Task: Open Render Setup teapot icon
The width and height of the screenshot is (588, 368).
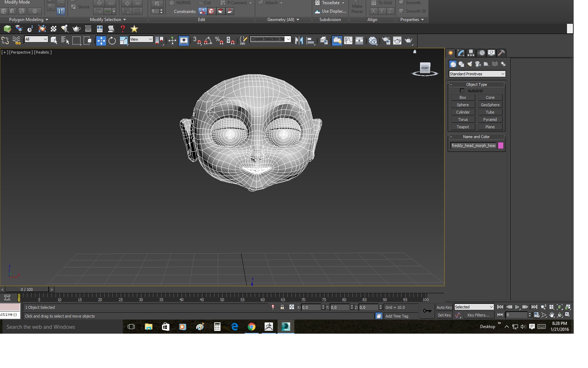Action: point(386,41)
